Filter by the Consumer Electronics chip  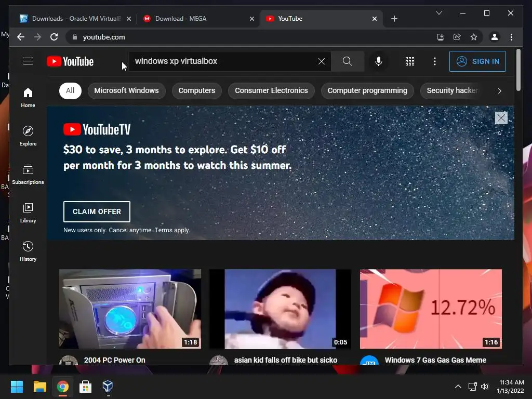tap(271, 90)
